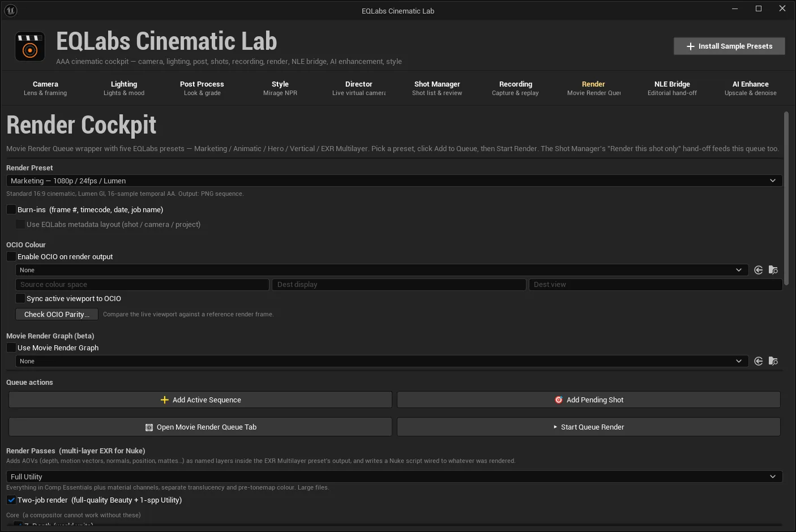Viewport: 796px width, 532px height.
Task: Click the Dest view field
Action: (x=656, y=284)
